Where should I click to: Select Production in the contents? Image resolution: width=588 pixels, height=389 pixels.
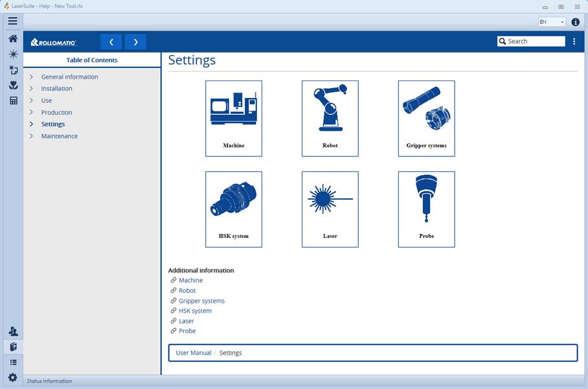pyautogui.click(x=56, y=112)
